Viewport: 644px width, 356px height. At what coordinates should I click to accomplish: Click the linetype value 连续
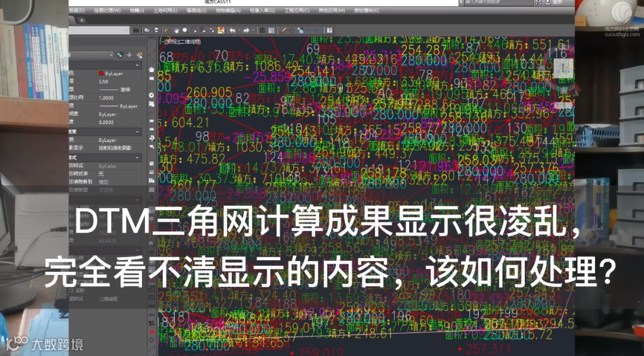(125, 89)
